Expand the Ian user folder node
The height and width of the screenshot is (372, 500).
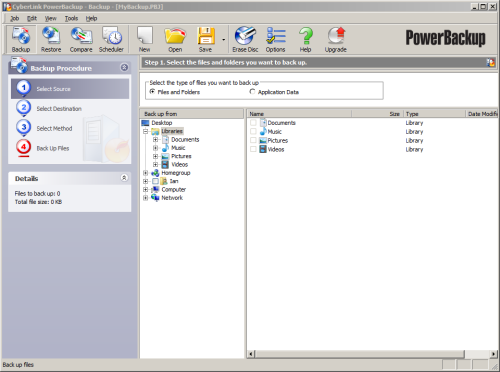(146, 181)
